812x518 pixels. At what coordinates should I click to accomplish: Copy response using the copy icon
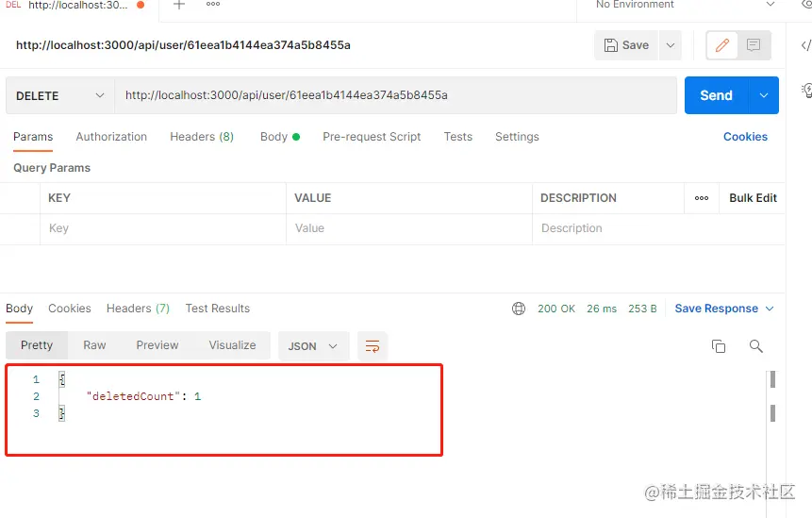point(719,346)
